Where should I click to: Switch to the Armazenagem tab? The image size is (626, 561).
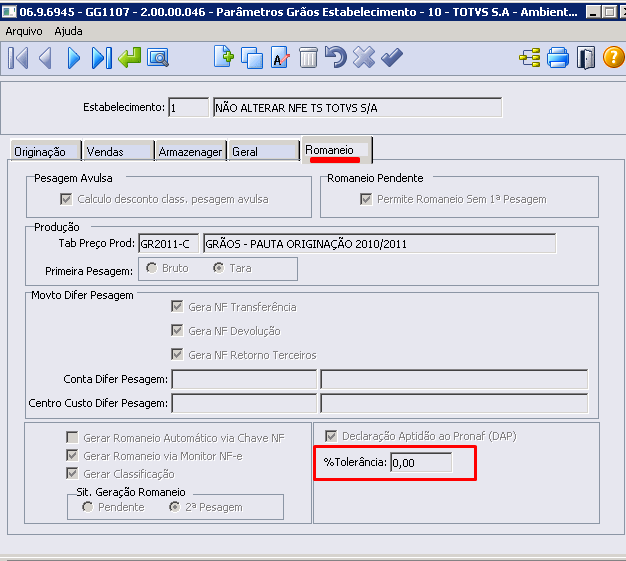pyautogui.click(x=190, y=151)
